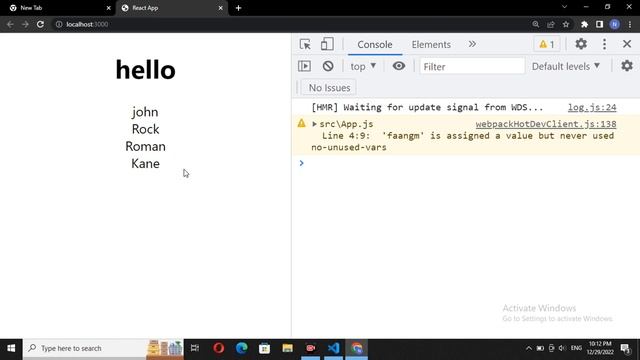Open a new browser tab
Screen dimensions: 640x360
point(238,8)
